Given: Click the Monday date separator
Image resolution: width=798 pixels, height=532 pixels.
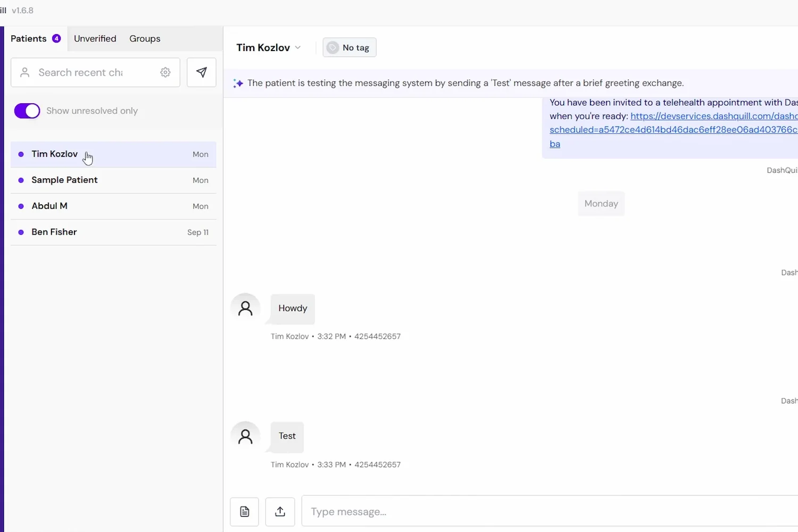Looking at the screenshot, I should 601,204.
